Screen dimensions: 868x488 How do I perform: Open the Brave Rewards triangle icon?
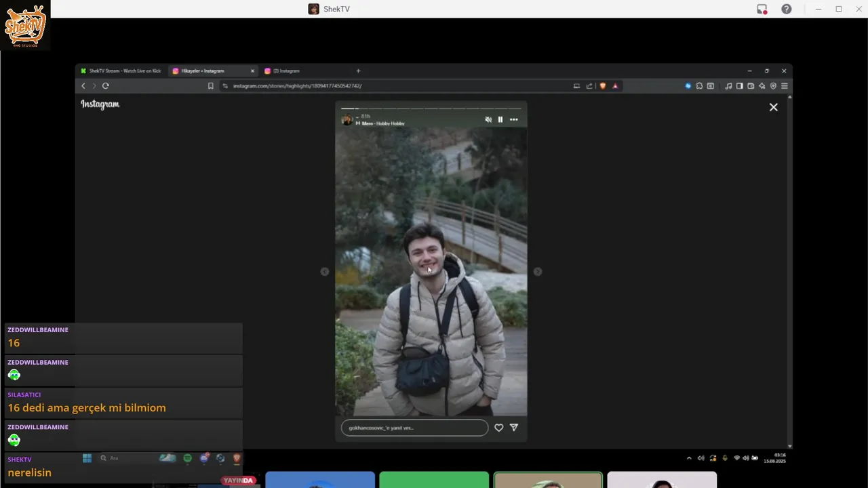click(615, 86)
